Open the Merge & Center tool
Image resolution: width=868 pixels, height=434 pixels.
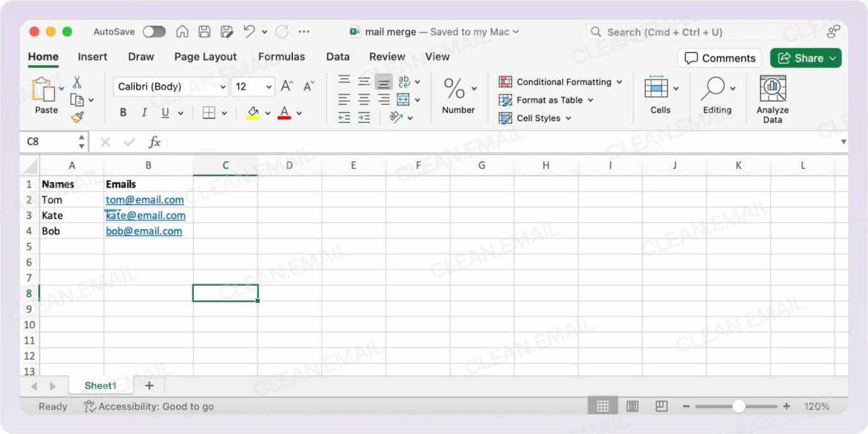tap(405, 100)
